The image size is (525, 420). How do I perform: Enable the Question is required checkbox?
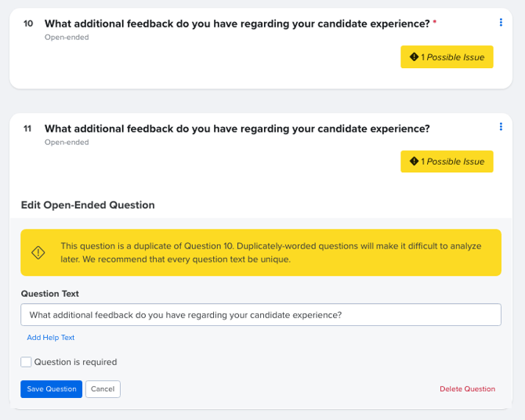pos(26,362)
